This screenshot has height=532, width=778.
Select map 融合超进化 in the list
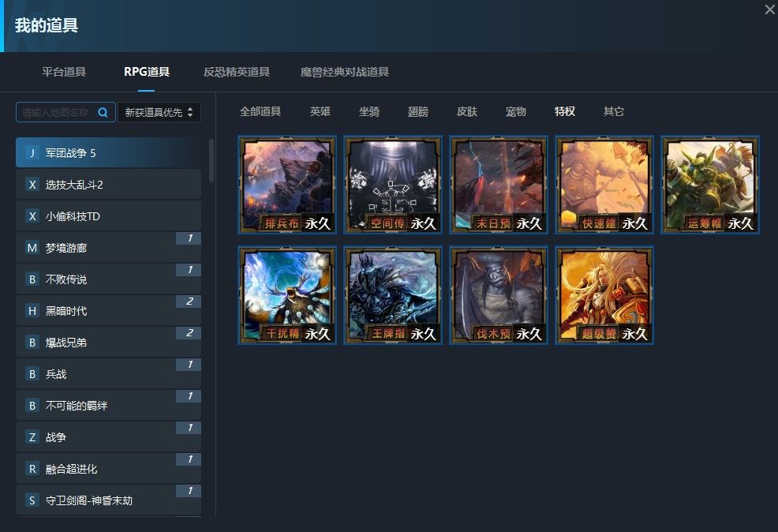coord(108,469)
